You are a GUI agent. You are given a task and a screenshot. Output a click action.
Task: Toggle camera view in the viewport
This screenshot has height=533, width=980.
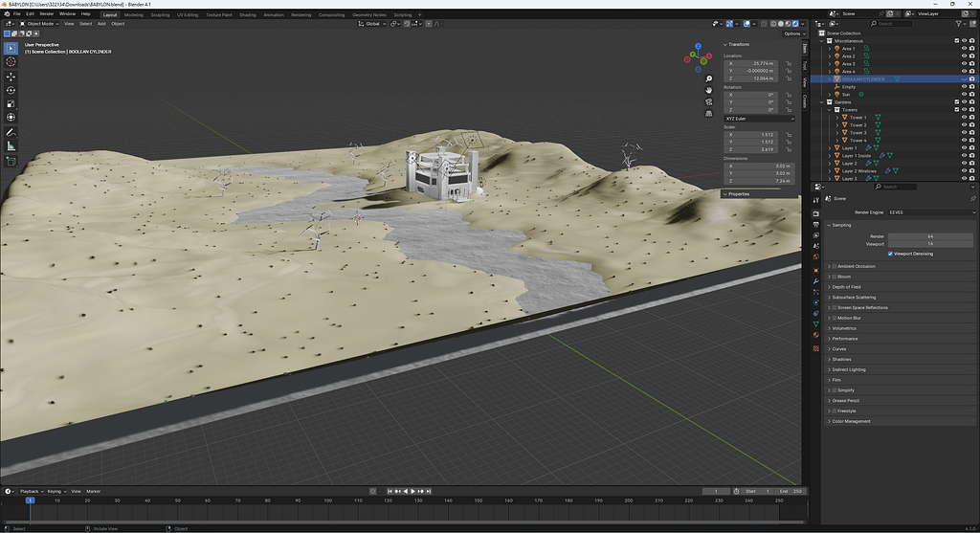[x=708, y=101]
